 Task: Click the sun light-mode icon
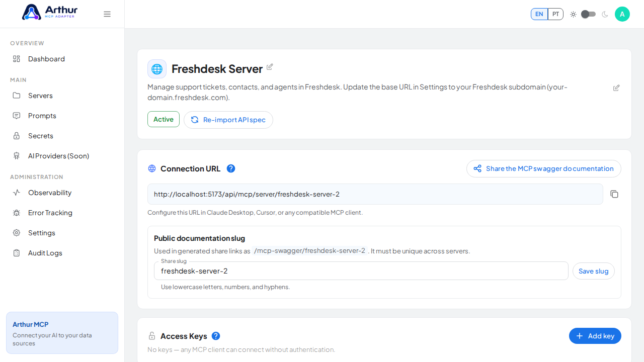pyautogui.click(x=573, y=14)
